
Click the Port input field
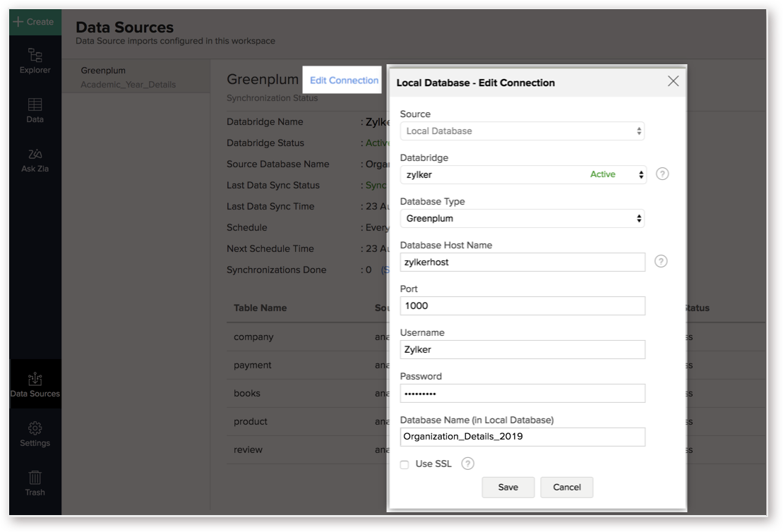click(522, 306)
